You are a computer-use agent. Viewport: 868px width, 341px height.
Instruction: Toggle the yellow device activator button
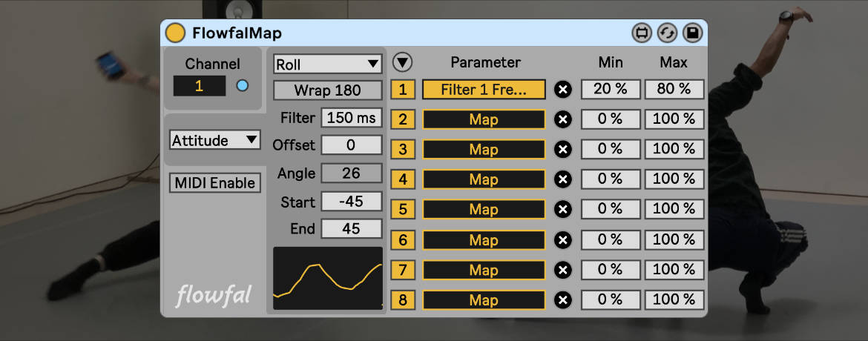(175, 33)
